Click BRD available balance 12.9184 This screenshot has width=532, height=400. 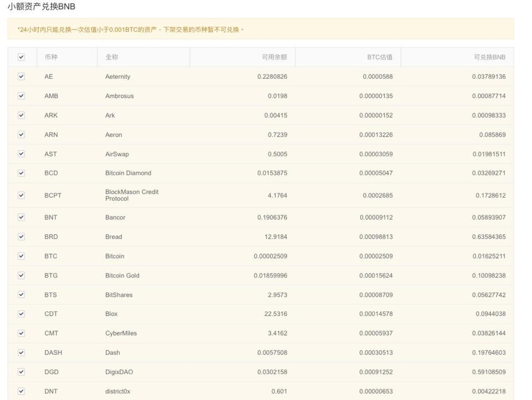pos(276,237)
